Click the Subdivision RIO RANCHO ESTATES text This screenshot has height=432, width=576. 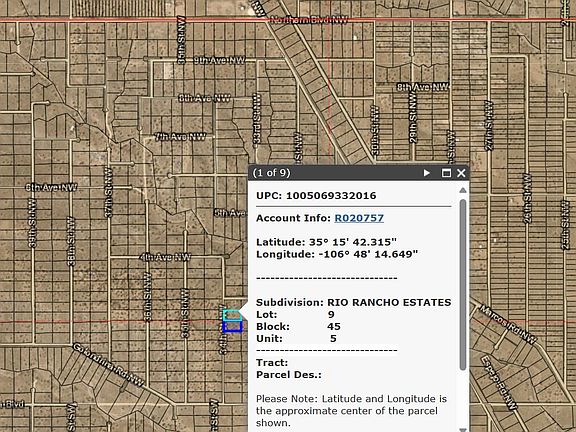[353, 302]
